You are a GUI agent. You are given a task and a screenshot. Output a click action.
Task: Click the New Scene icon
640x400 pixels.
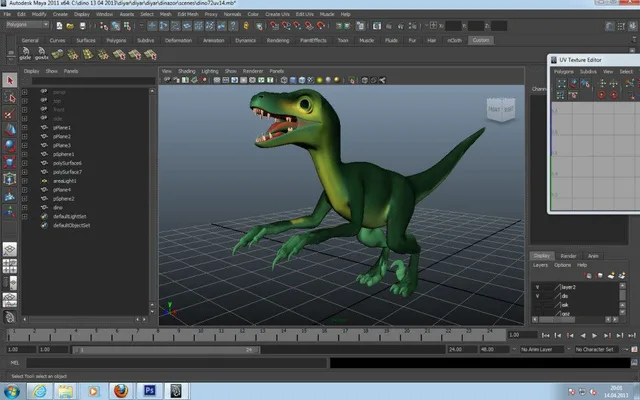pos(60,26)
